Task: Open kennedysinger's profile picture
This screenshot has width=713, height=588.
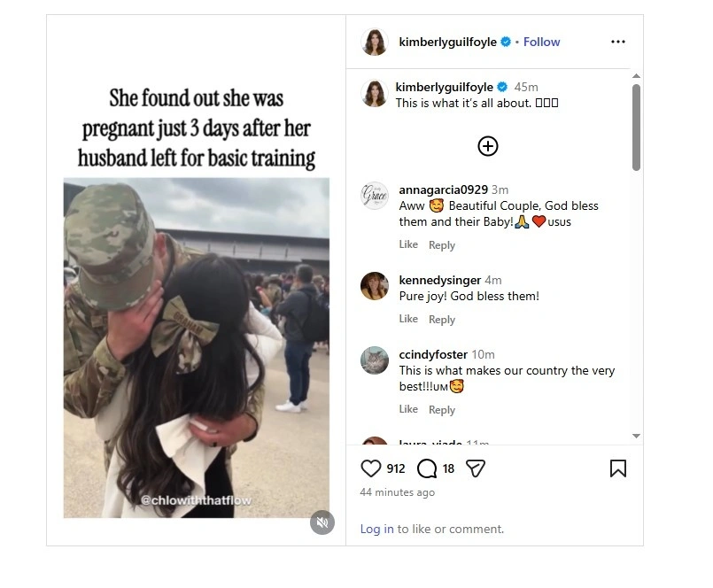Action: pos(375,286)
